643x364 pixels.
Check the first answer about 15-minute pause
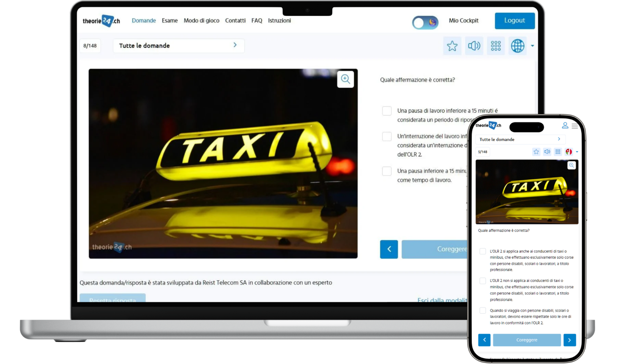(x=387, y=111)
